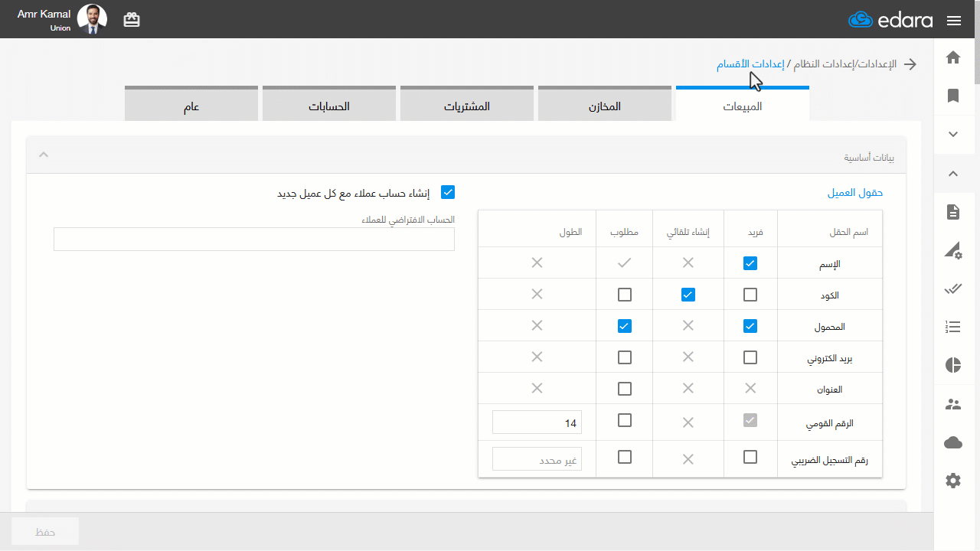The width and height of the screenshot is (980, 551).
Task: Click the الطول field for الرقم القومي
Action: pyautogui.click(x=537, y=422)
